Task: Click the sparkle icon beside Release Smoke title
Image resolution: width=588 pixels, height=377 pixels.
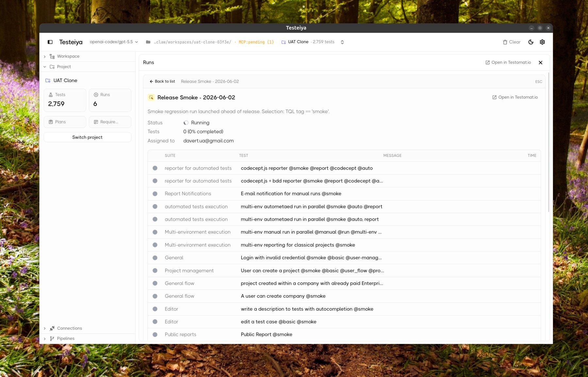Action: tap(151, 97)
